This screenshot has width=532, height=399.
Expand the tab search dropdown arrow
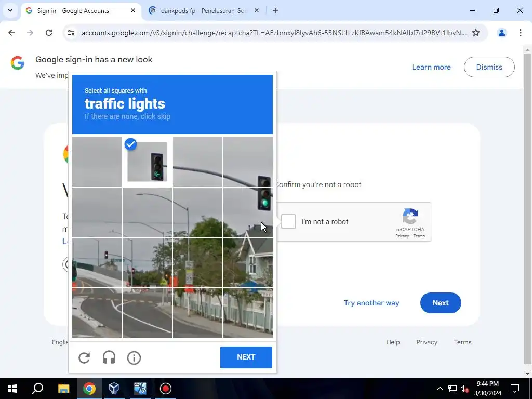pyautogui.click(x=10, y=10)
